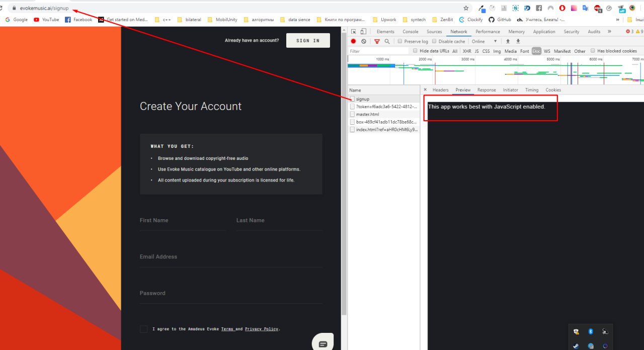Stop recording the network log
644x350 pixels.
point(353,41)
